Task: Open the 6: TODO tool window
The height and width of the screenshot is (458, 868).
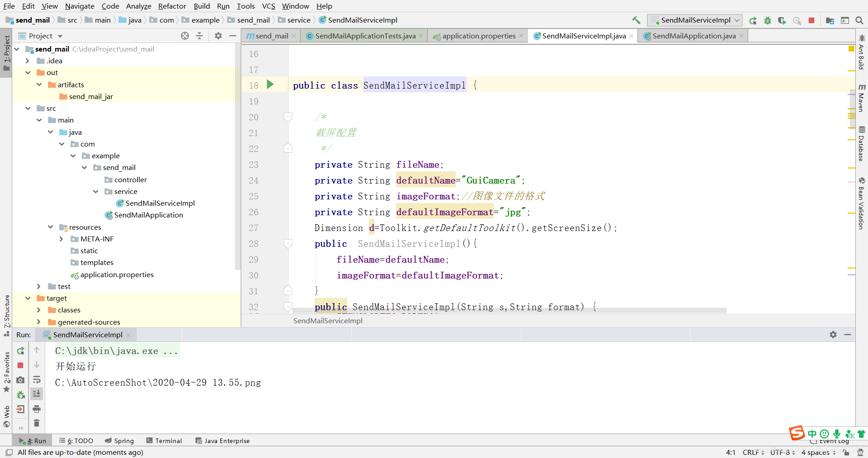Action: (76, 441)
